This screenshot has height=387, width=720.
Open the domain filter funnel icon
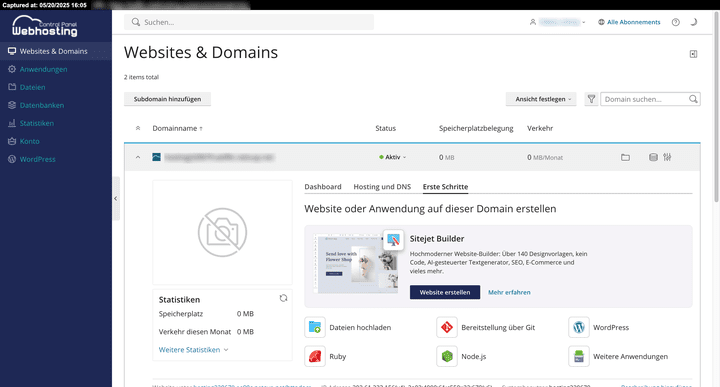coord(591,99)
